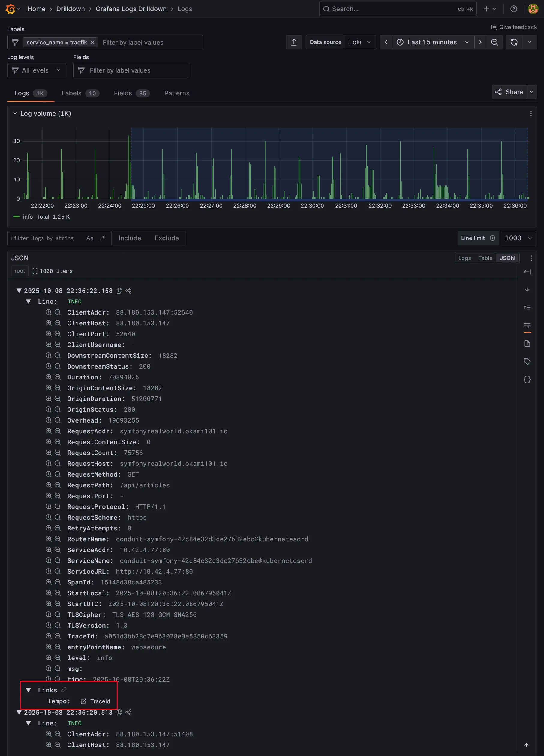Select the tag icon in the JSON panel sidebar

point(527,361)
